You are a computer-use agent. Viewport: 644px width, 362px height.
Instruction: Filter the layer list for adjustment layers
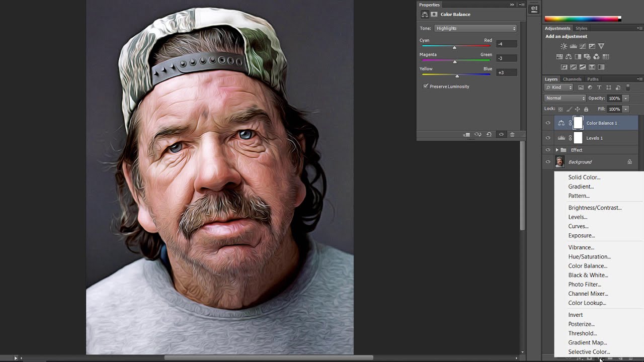click(590, 87)
